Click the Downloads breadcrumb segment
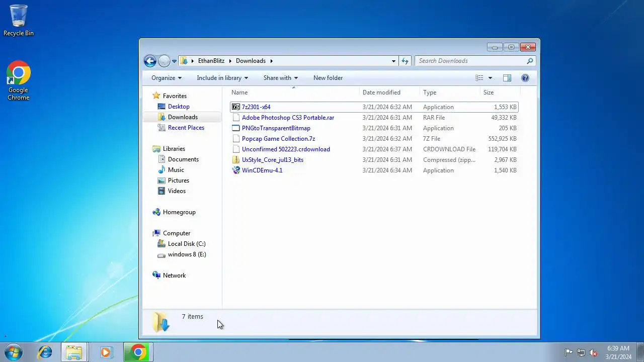The image size is (644, 362). tap(251, 61)
